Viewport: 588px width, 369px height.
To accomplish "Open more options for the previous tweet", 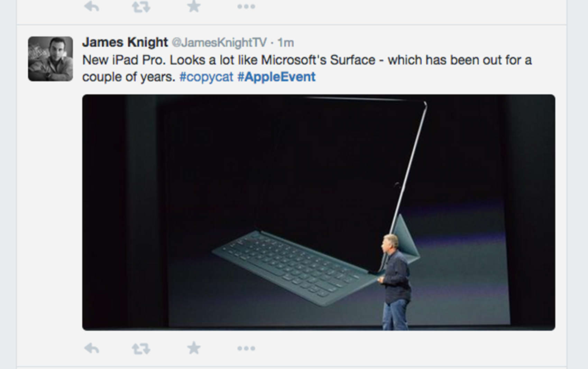I will click(x=246, y=7).
